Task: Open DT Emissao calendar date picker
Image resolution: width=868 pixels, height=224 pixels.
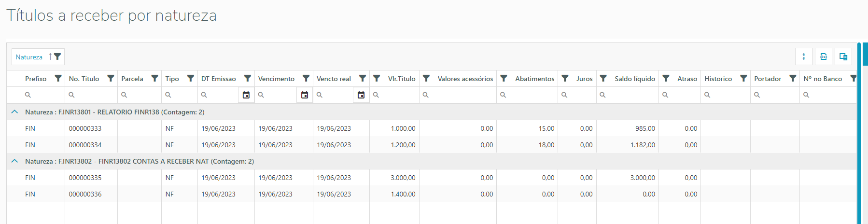Action: (246, 95)
